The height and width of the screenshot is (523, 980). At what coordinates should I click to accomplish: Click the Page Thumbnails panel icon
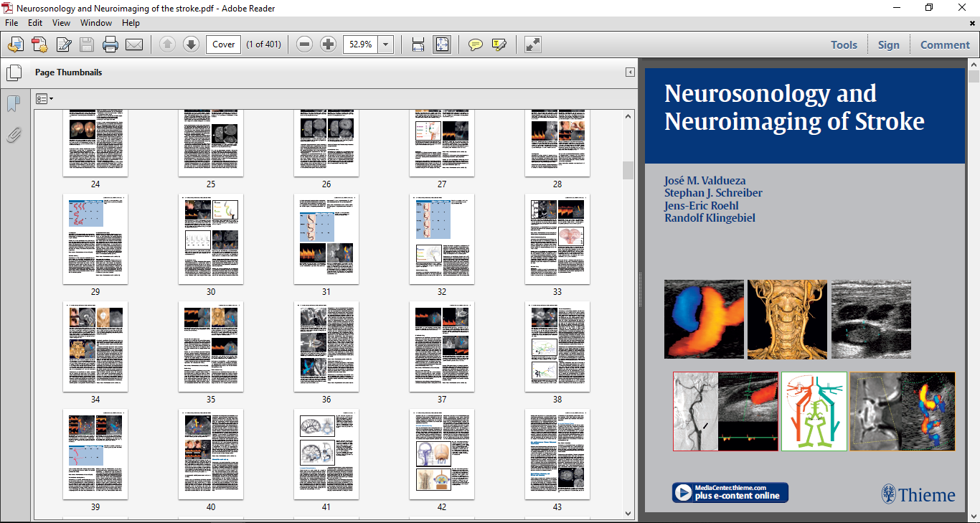[x=14, y=72]
